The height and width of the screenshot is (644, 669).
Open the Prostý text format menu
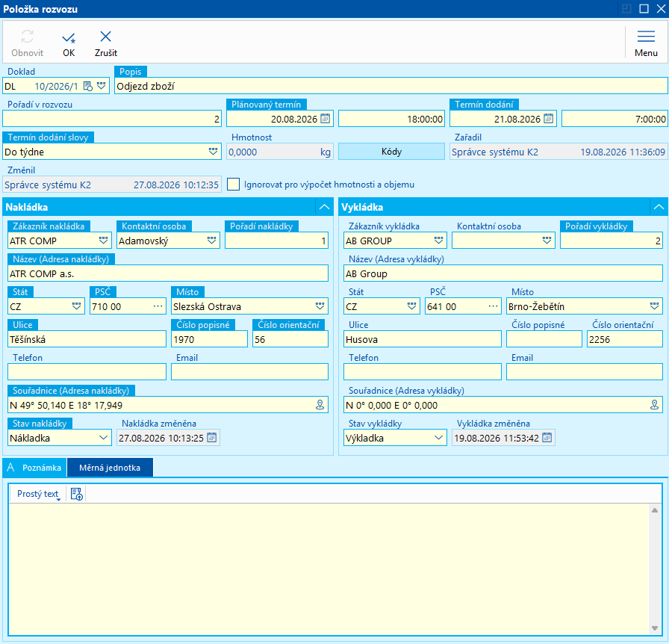coord(38,494)
